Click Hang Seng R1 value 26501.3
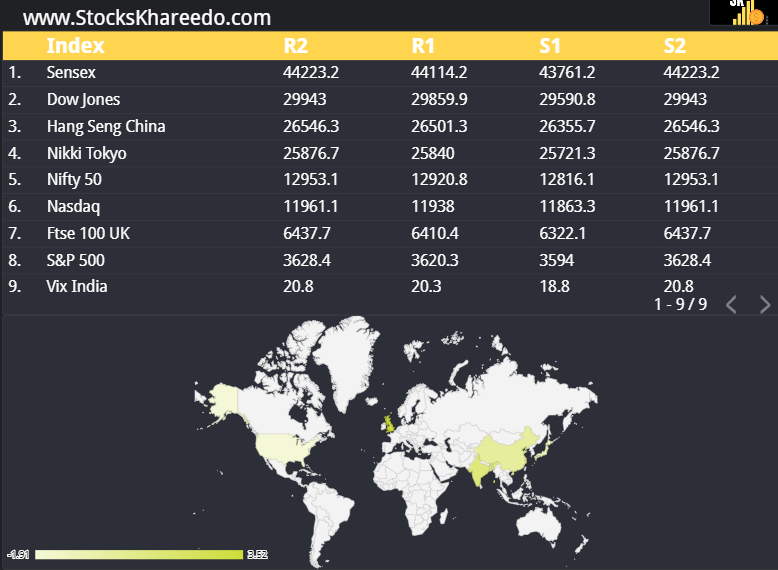 pyautogui.click(x=439, y=126)
